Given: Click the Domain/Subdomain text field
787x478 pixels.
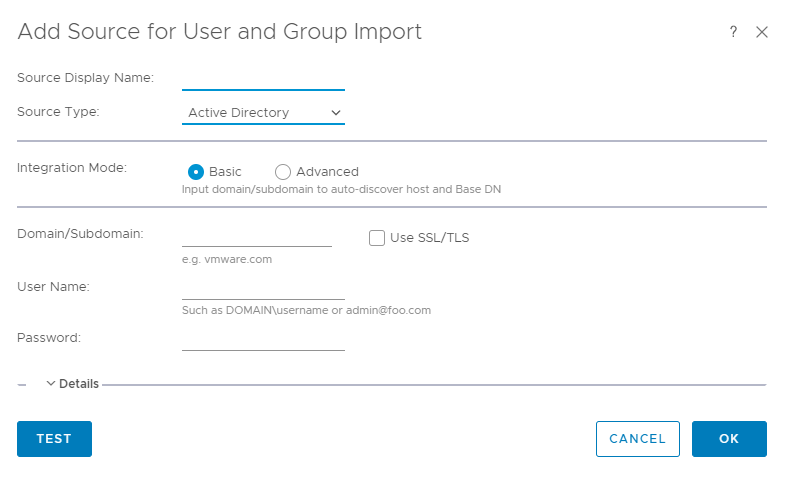Looking at the screenshot, I should tap(257, 235).
